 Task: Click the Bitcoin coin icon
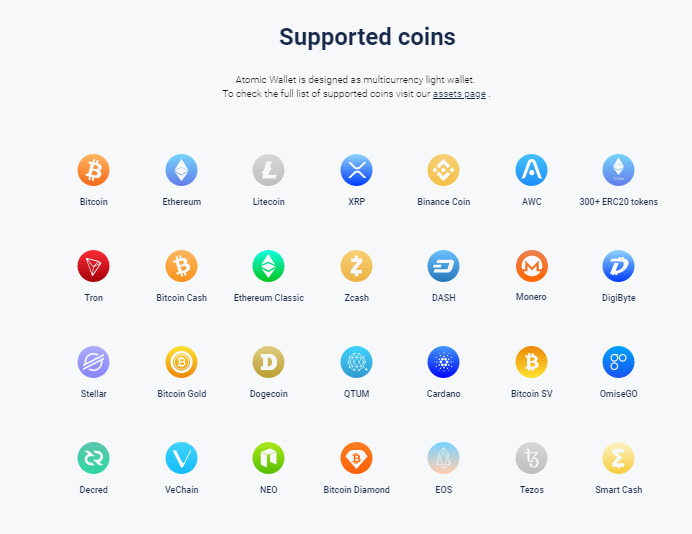94,170
